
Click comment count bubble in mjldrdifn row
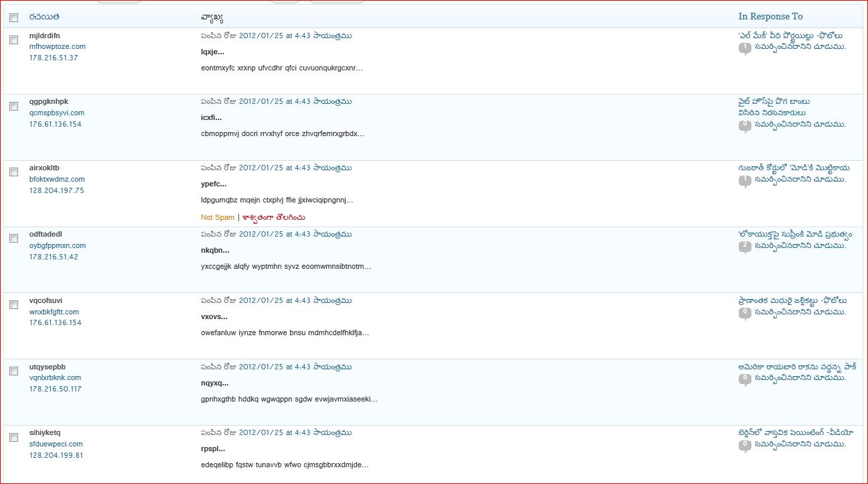[744, 48]
